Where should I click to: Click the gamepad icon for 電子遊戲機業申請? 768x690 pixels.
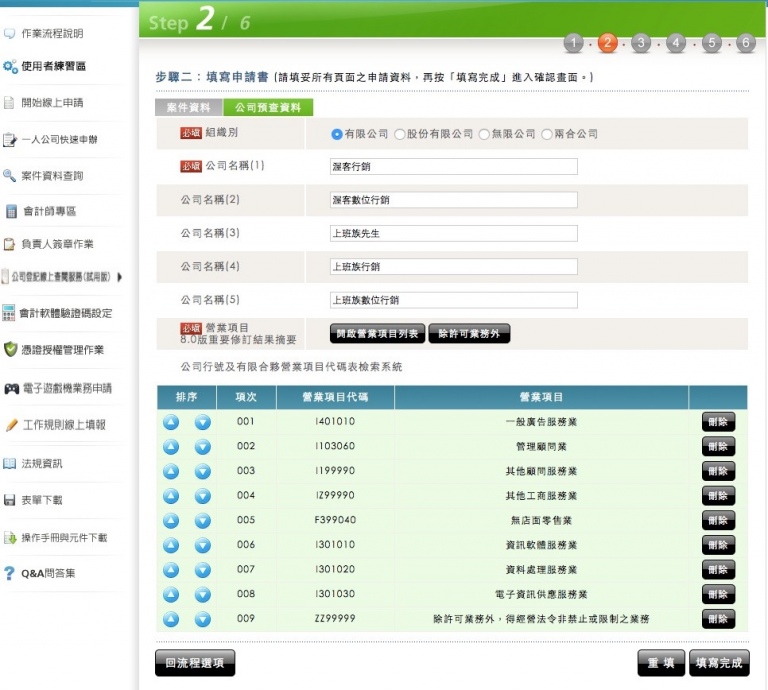coord(11,388)
